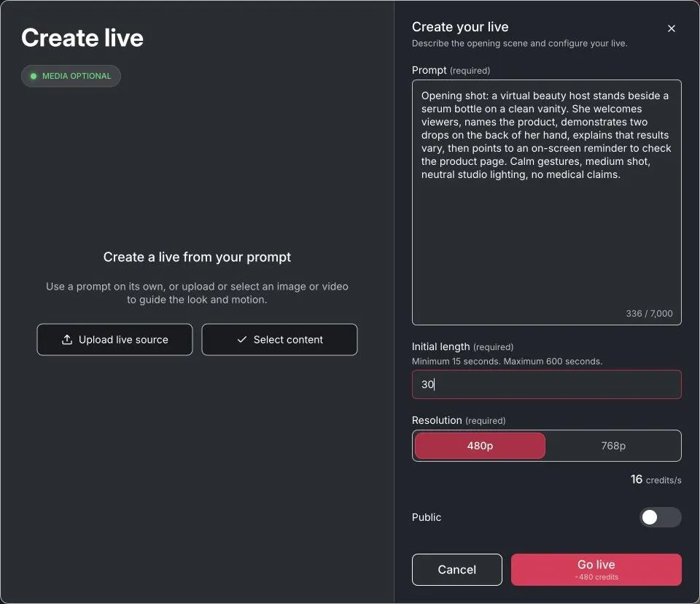Image resolution: width=700 pixels, height=604 pixels.
Task: Click the Prompt (required) label
Action: pyautogui.click(x=451, y=70)
